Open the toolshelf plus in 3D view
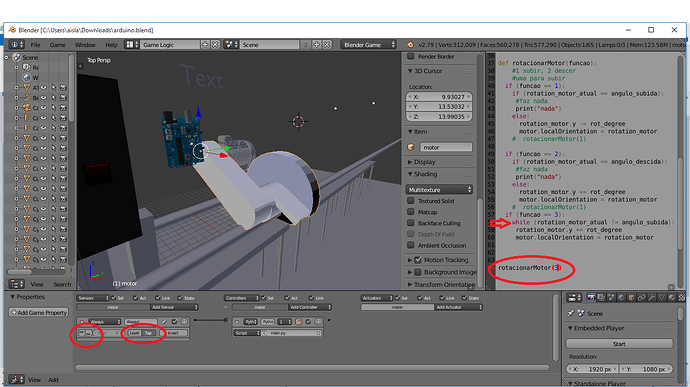690x387 pixels. (x=80, y=66)
